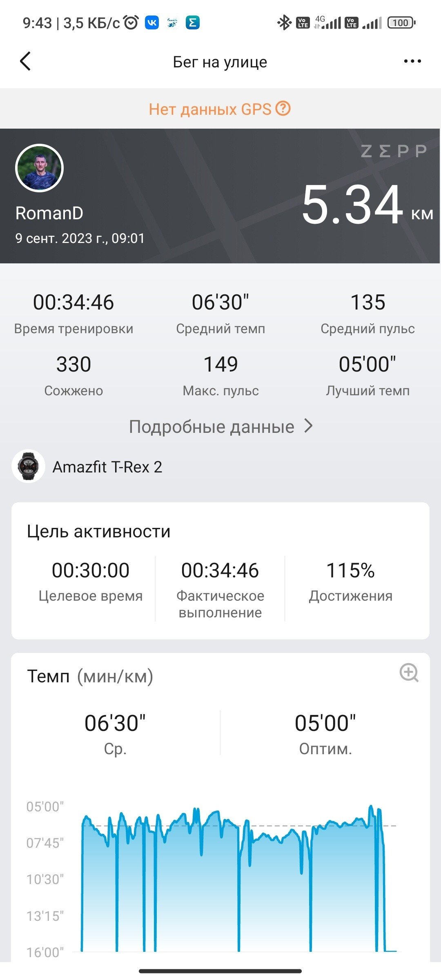The width and height of the screenshot is (441, 980).
Task: Expand Подробные данные details chevron
Action: click(x=309, y=426)
